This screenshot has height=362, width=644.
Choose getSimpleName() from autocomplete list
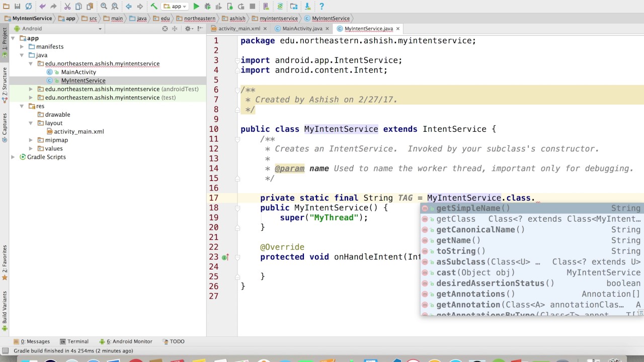tap(531, 208)
